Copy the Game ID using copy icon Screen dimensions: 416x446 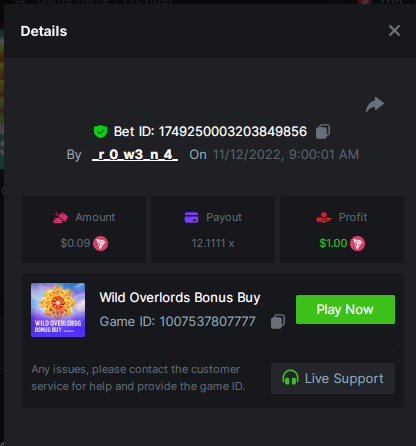(x=278, y=322)
